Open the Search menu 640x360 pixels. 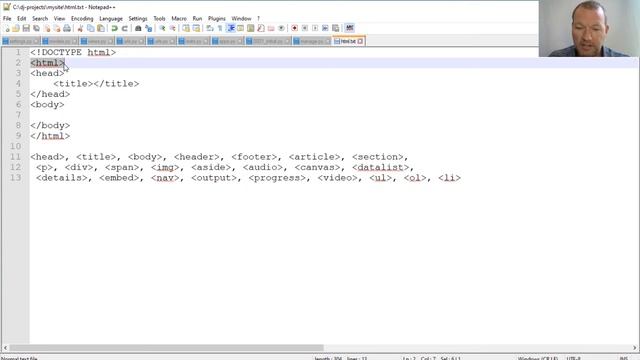(40, 18)
